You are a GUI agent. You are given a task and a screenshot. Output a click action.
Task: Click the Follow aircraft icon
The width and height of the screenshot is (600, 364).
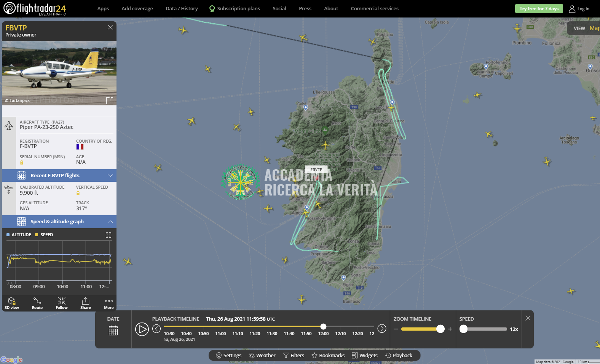(x=62, y=303)
